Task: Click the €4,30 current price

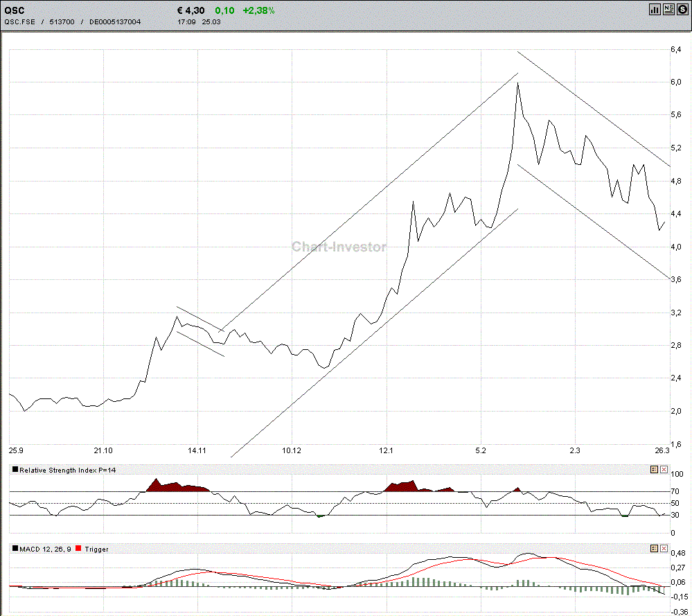Action: coord(190,10)
